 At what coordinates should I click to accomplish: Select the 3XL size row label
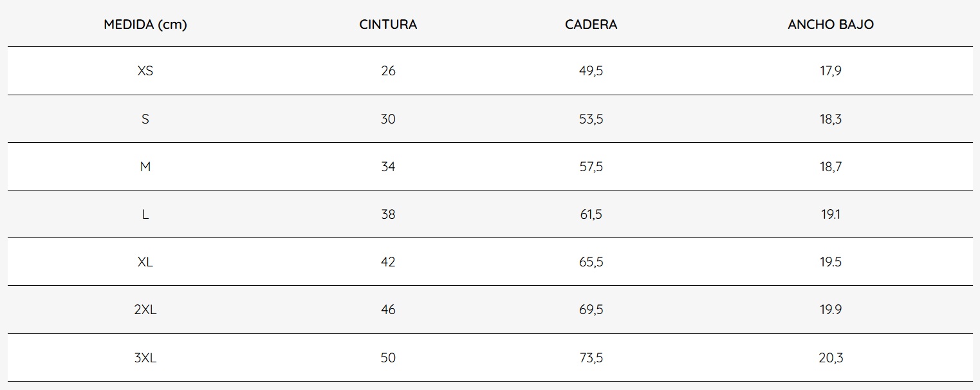coord(145,358)
